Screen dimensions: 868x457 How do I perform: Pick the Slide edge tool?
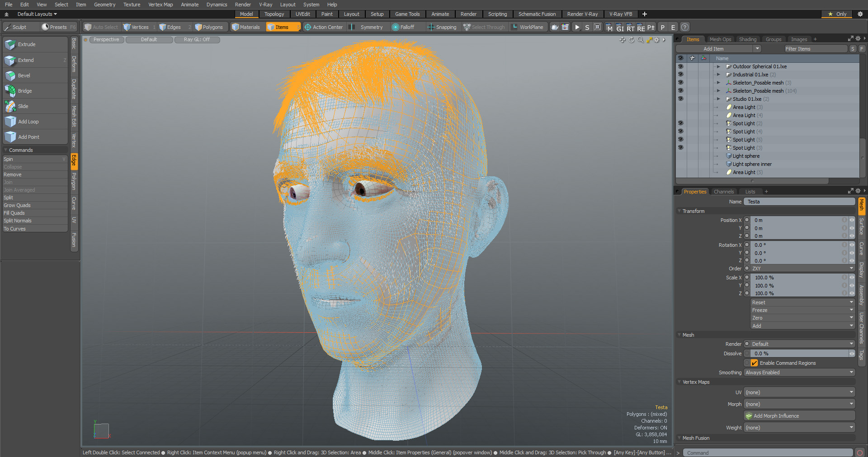pos(35,106)
